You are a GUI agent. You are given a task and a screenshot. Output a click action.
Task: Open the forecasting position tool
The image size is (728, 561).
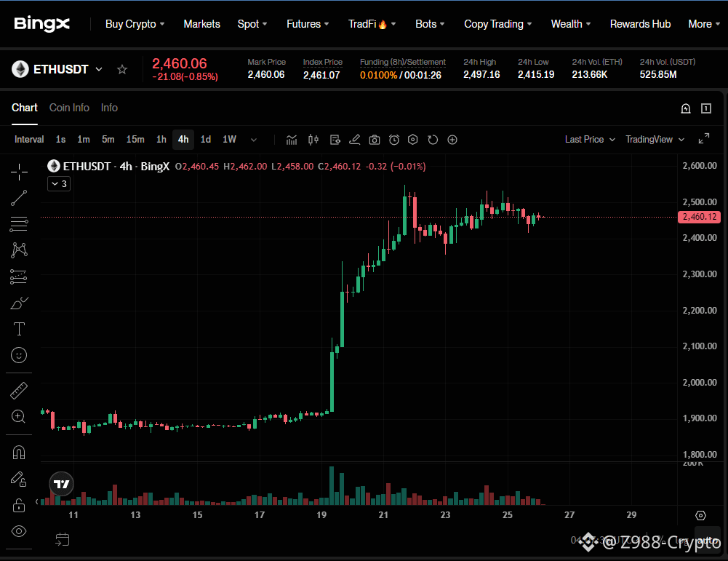tap(19, 276)
